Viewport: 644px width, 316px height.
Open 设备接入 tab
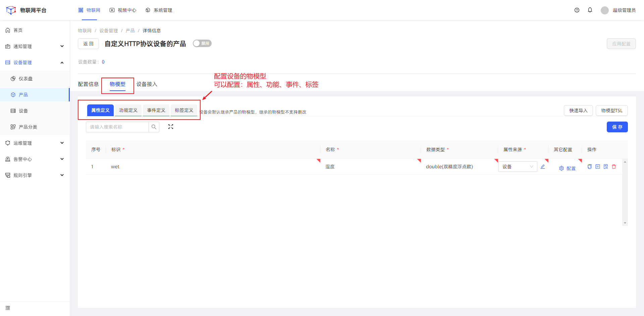point(147,84)
